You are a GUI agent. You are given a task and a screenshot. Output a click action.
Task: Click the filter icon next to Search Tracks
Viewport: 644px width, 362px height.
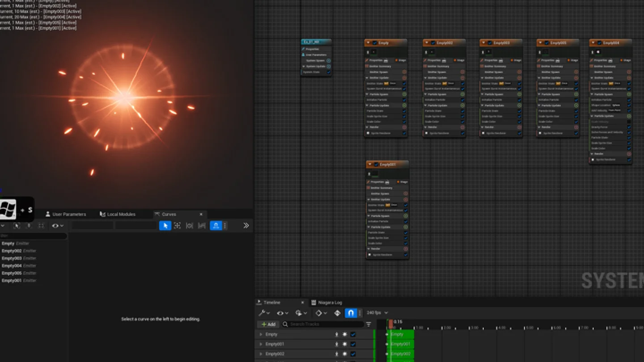[369, 324]
